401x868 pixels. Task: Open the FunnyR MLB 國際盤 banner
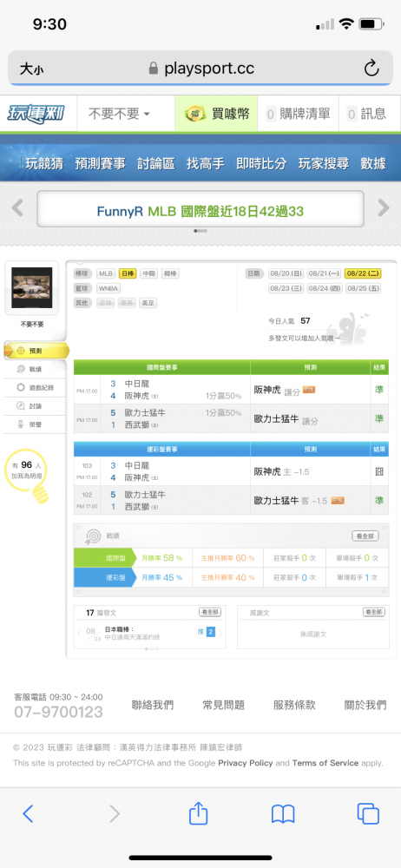(x=200, y=208)
